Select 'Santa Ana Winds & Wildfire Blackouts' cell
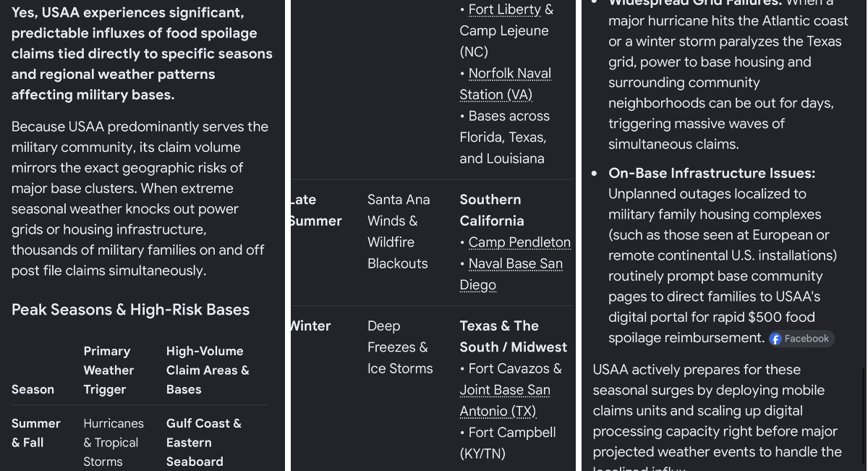868x471 pixels. [x=399, y=232]
